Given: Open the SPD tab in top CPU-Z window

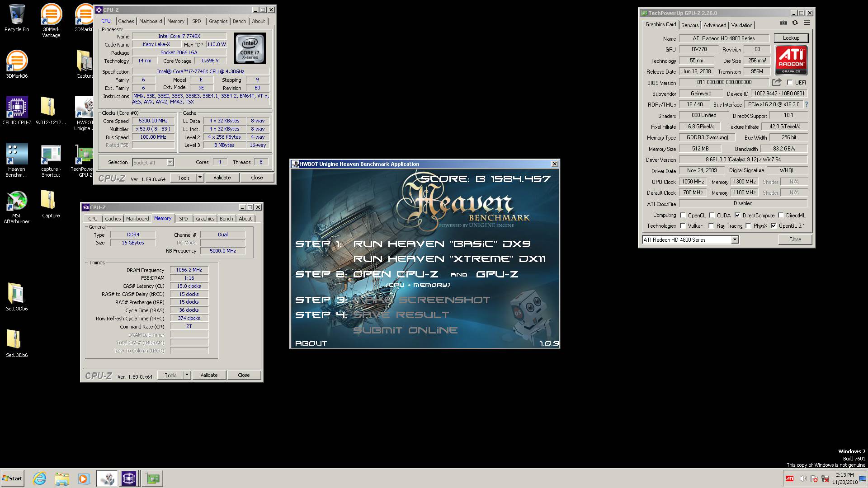Looking at the screenshot, I should (x=197, y=21).
